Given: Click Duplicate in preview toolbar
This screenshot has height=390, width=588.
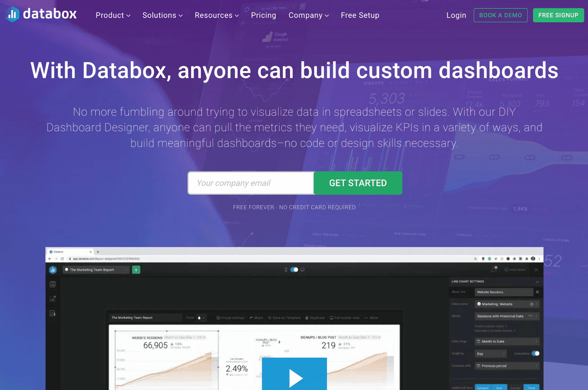Looking at the screenshot, I should (315, 318).
